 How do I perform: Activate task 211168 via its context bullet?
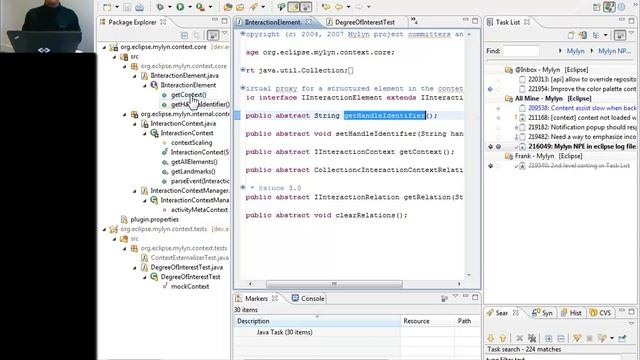pyautogui.click(x=498, y=118)
